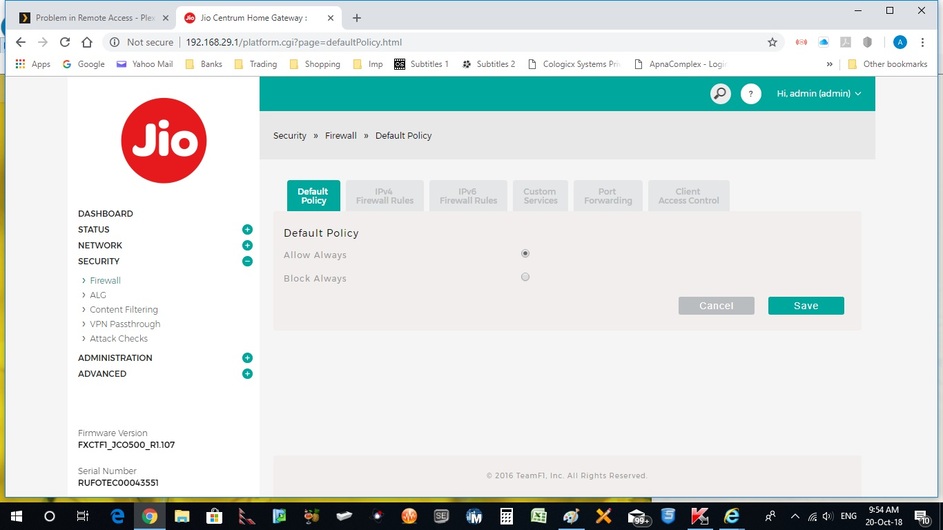The width and height of the screenshot is (943, 530).
Task: Open Task View in taskbar
Action: point(82,516)
